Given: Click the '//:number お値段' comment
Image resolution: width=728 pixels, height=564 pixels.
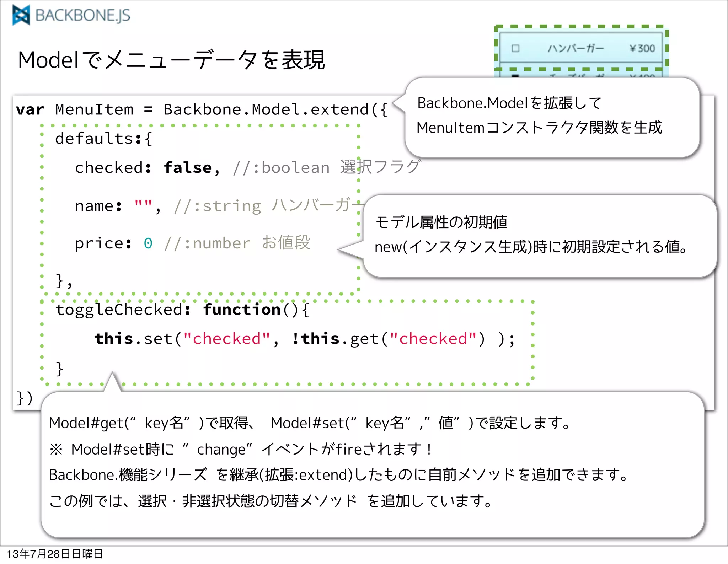Looking at the screenshot, I should pos(237,243).
